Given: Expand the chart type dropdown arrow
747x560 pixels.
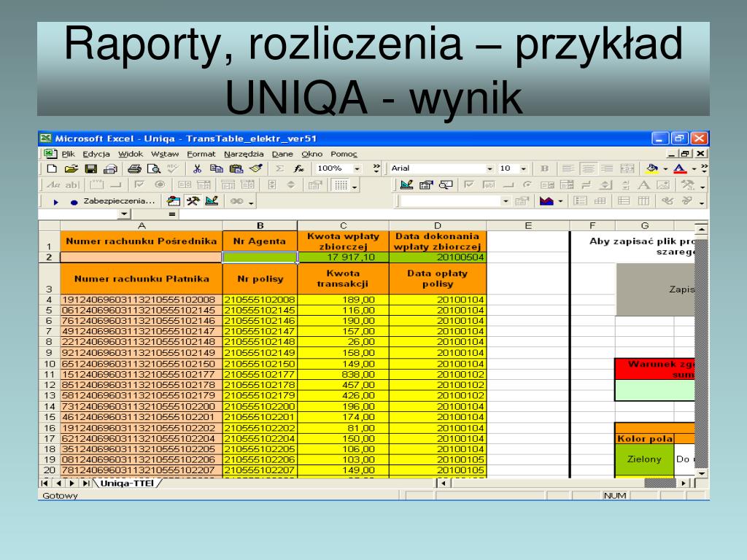Looking at the screenshot, I should coord(560,201).
